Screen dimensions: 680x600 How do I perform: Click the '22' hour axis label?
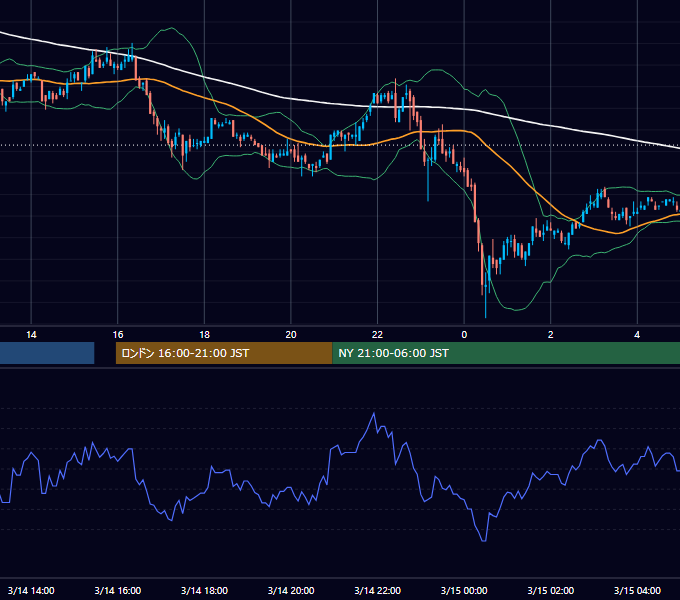coord(377,335)
